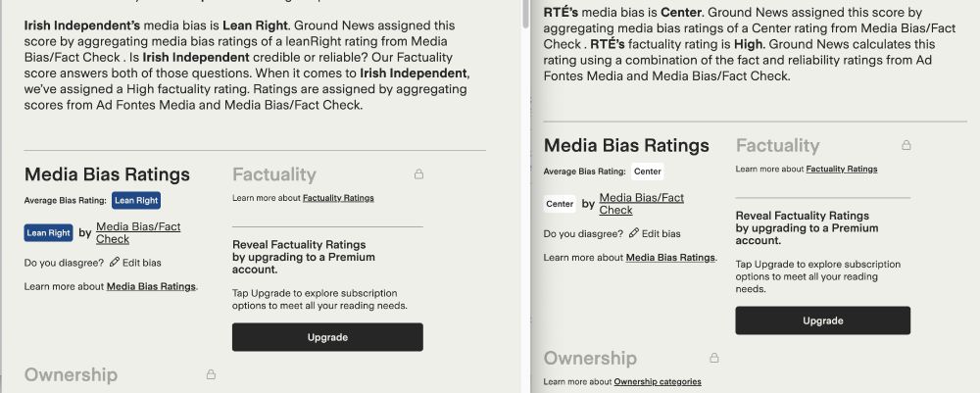This screenshot has width=980, height=393.
Task: Click 'Reveal Factuality Ratings' text in RTÉ panel
Action: 802,216
